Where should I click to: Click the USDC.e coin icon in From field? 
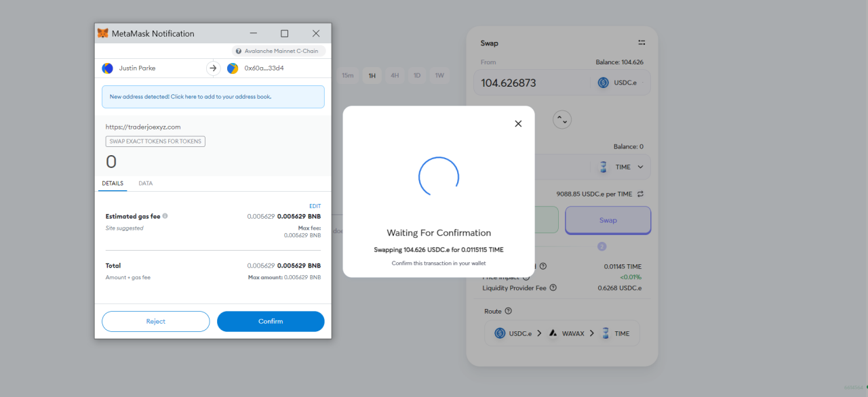click(604, 83)
